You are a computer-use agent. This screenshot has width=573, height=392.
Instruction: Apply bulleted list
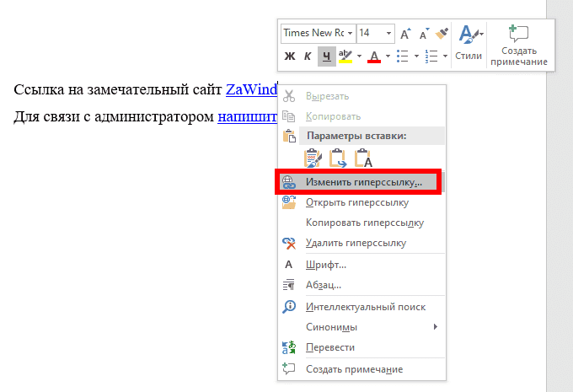coord(402,56)
